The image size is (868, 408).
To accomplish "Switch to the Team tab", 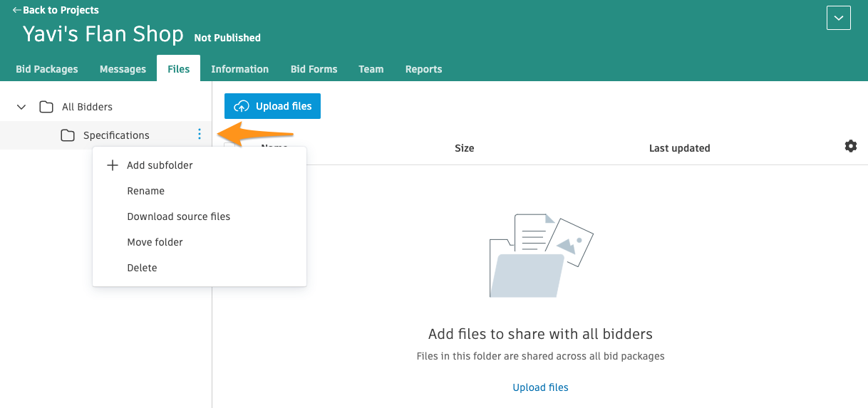I will click(371, 69).
